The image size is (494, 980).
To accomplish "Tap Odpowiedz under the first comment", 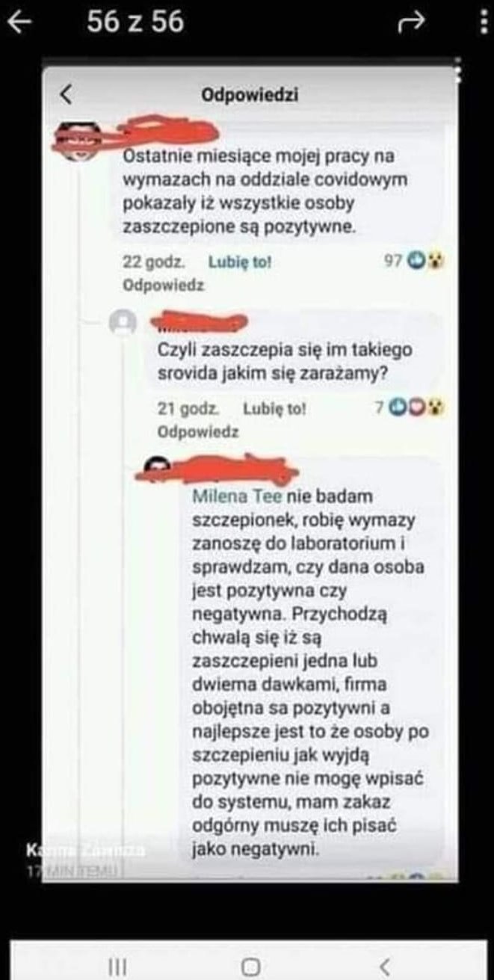I will (x=163, y=286).
